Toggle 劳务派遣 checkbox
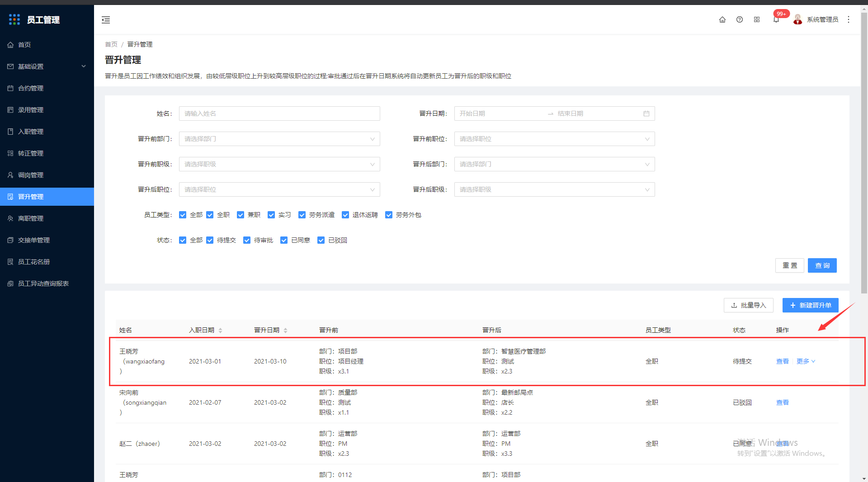The image size is (868, 482). click(x=302, y=215)
